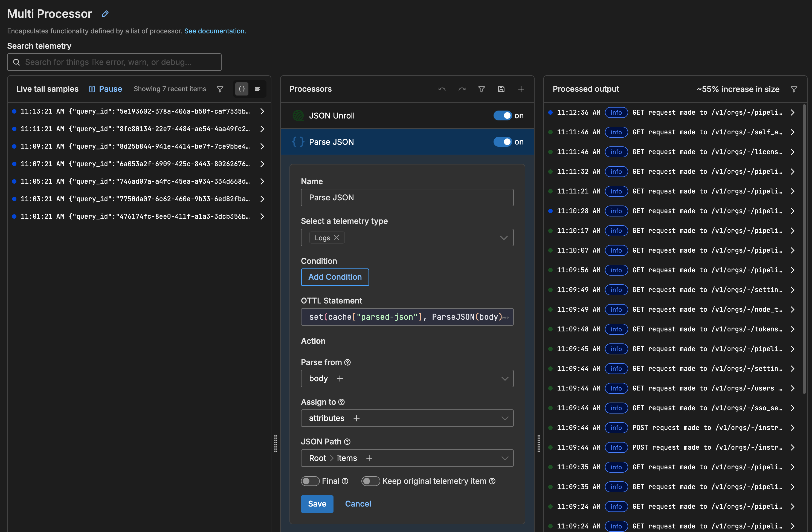
Task: Open the Processors filter icon
Action: 482,89
